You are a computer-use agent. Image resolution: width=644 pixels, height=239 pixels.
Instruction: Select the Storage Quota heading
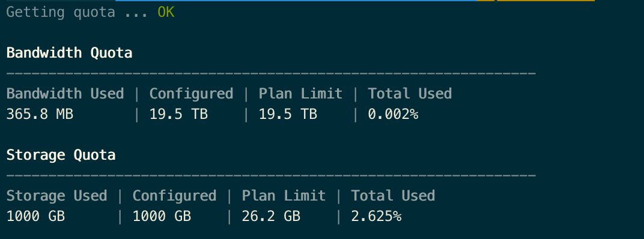coord(61,155)
